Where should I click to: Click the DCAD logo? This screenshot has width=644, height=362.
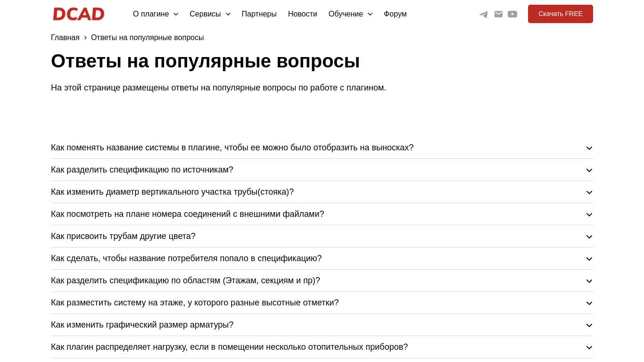[x=78, y=14]
